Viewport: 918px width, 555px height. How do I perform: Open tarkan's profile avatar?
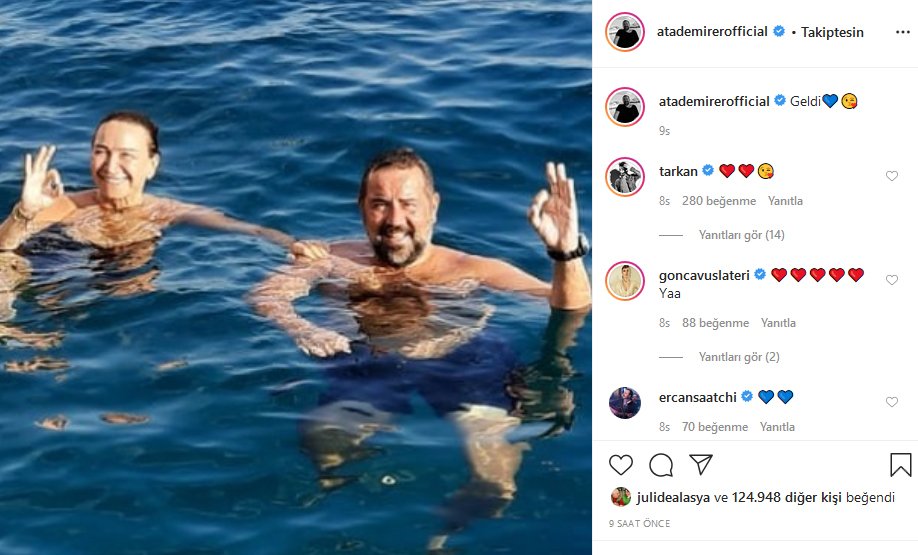(x=625, y=176)
